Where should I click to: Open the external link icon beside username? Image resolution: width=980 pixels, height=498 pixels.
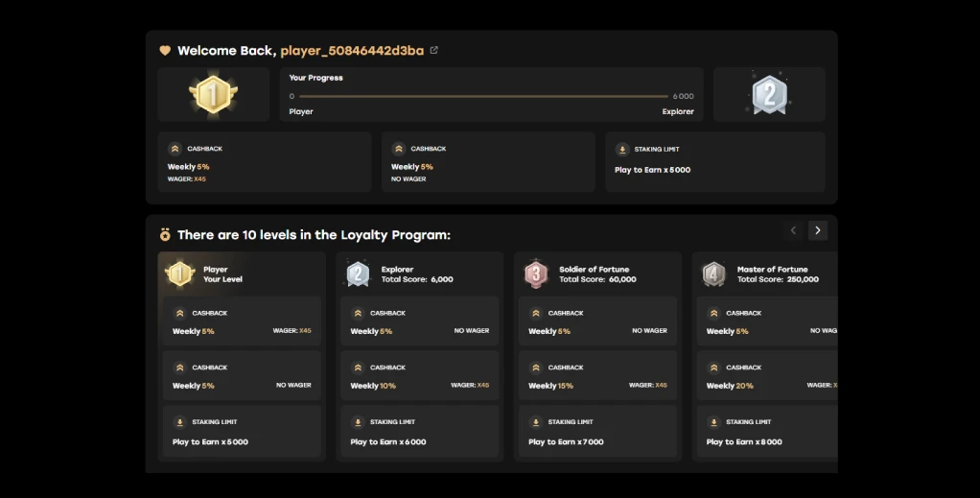(433, 51)
